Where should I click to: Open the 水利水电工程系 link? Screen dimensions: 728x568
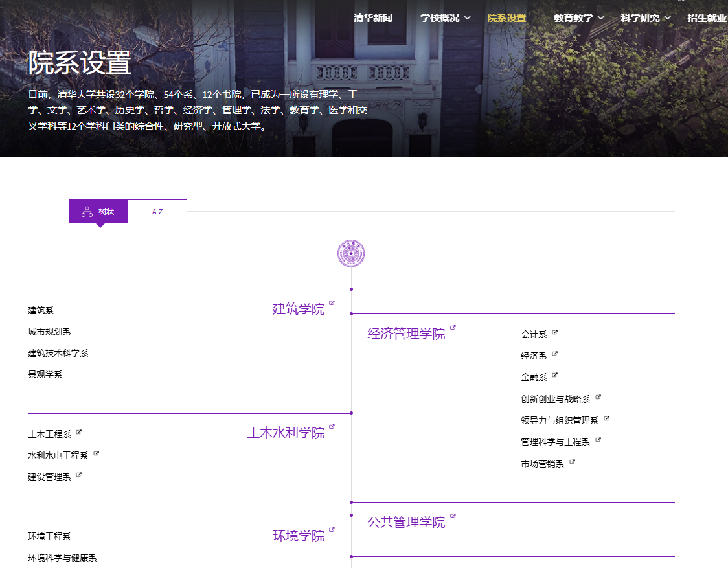coord(58,455)
